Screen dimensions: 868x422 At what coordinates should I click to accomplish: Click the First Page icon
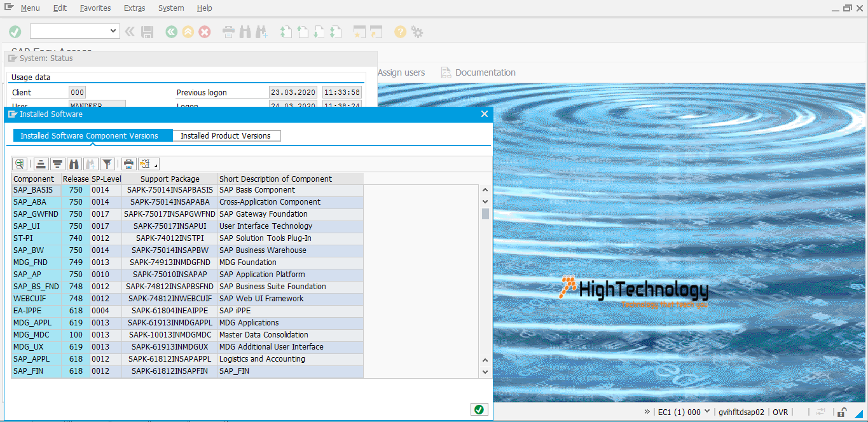click(286, 32)
